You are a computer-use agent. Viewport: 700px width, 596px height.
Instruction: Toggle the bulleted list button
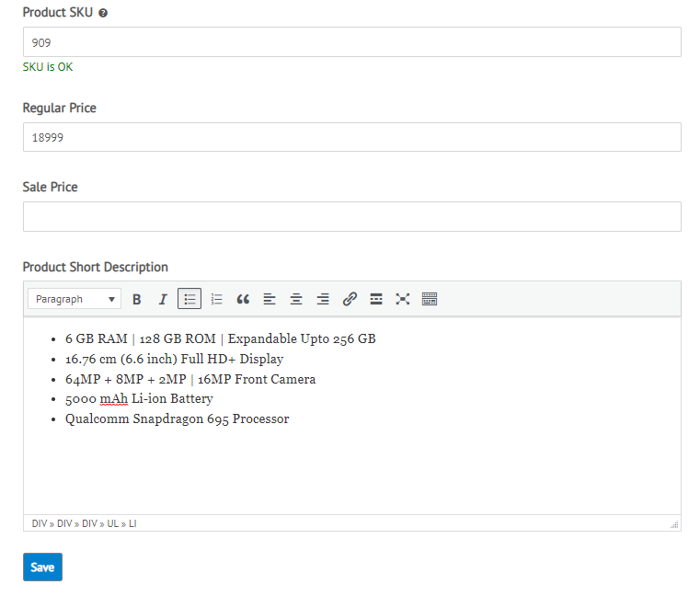click(189, 299)
